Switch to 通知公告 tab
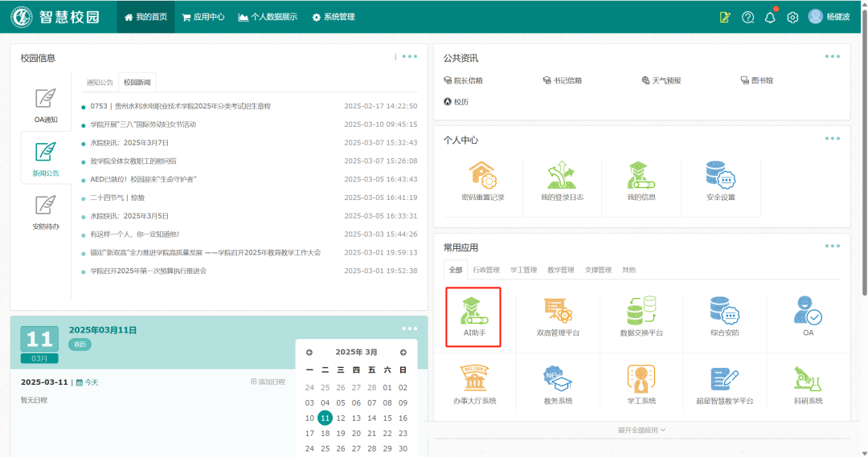This screenshot has width=868, height=457. pos(100,83)
